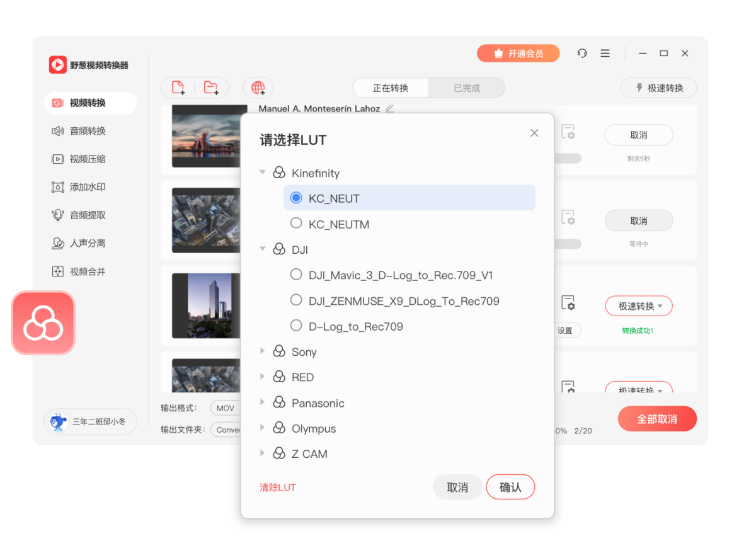Collapse the Kinefinity LUT group
The image size is (756, 541).
[263, 173]
